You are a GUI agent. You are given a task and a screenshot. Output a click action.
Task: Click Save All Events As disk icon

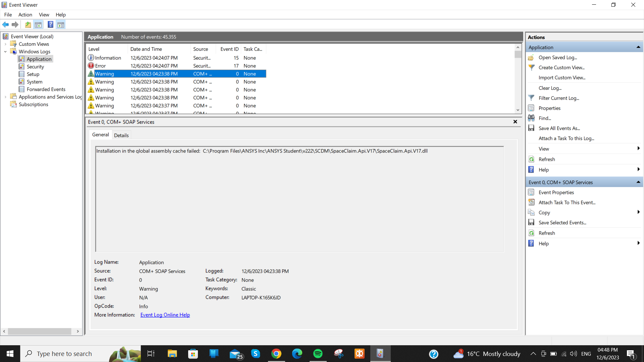[531, 128]
